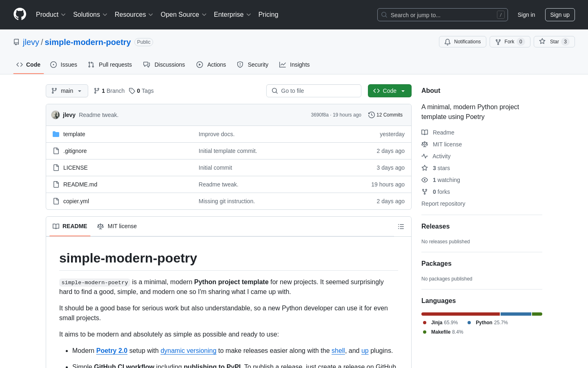The height and width of the screenshot is (368, 588).
Task: Click the Go to file search icon
Action: pos(275,91)
